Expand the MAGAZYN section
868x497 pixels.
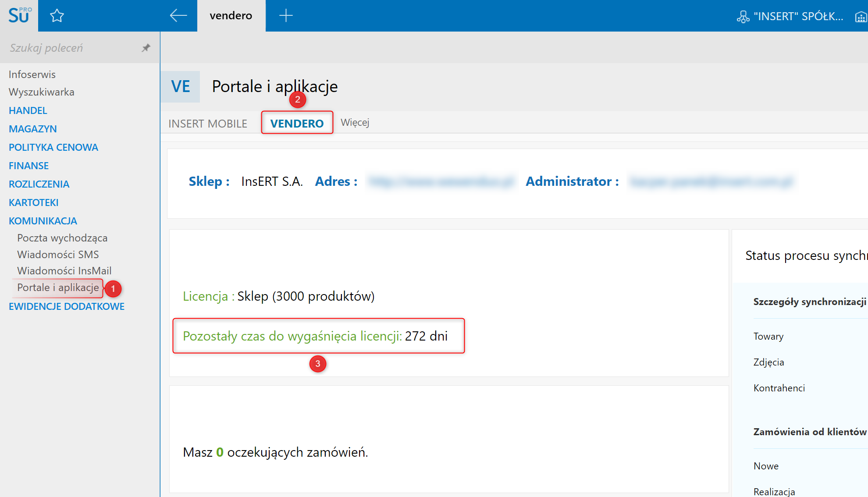pyautogui.click(x=33, y=129)
